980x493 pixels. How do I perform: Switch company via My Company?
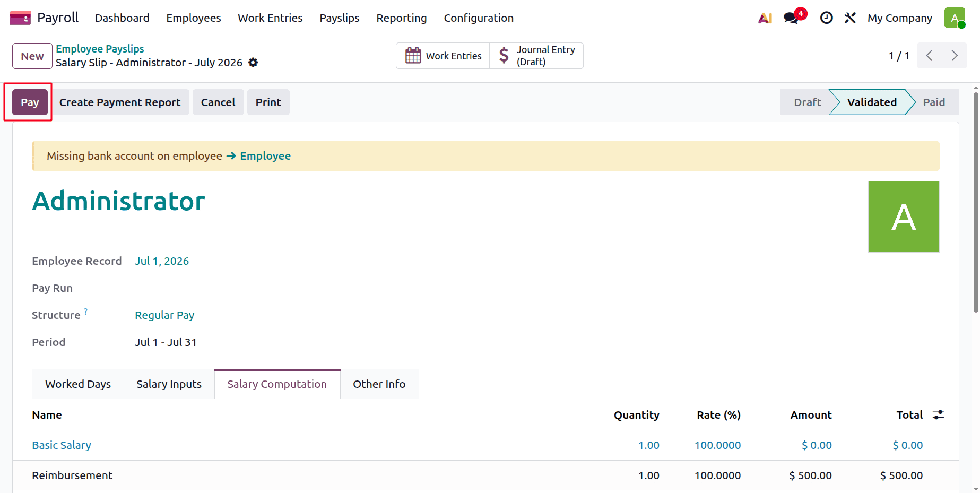[x=900, y=18]
